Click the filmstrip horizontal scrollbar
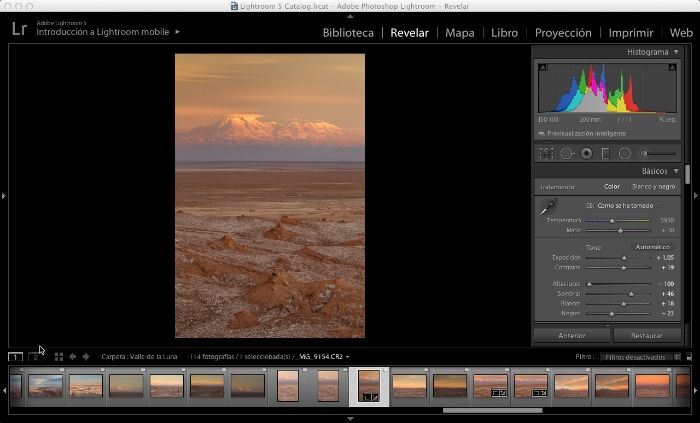This screenshot has width=700, height=423. point(492,411)
